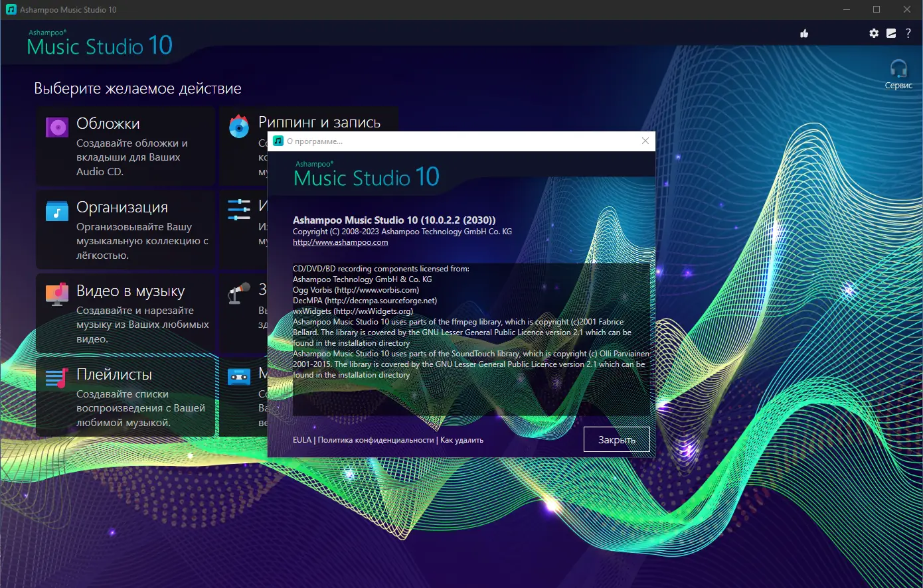923x588 pixels.
Task: Launch the Видео в музыку tile
Action: click(126, 313)
